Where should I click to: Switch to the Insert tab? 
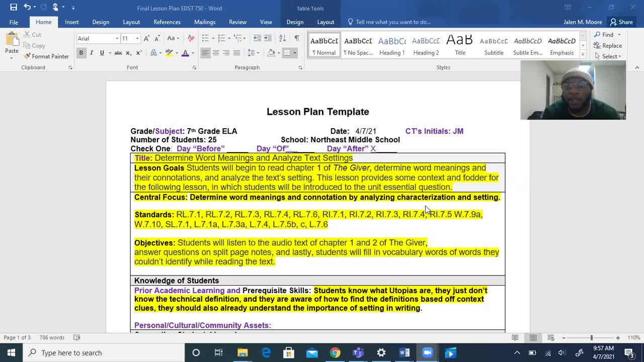pyautogui.click(x=71, y=22)
